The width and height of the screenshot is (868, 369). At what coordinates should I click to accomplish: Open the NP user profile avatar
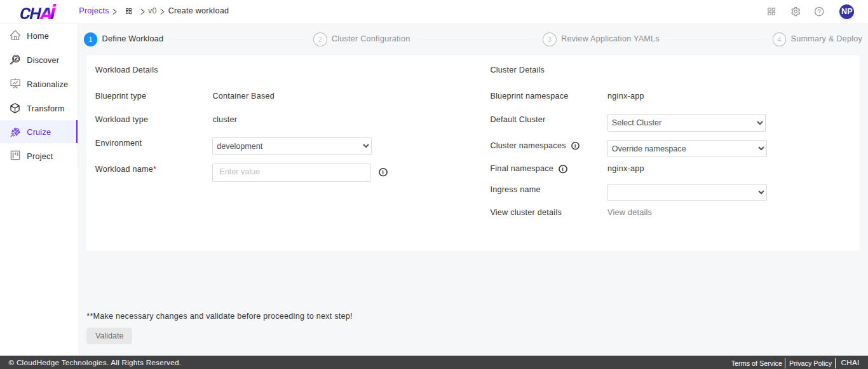tap(846, 11)
